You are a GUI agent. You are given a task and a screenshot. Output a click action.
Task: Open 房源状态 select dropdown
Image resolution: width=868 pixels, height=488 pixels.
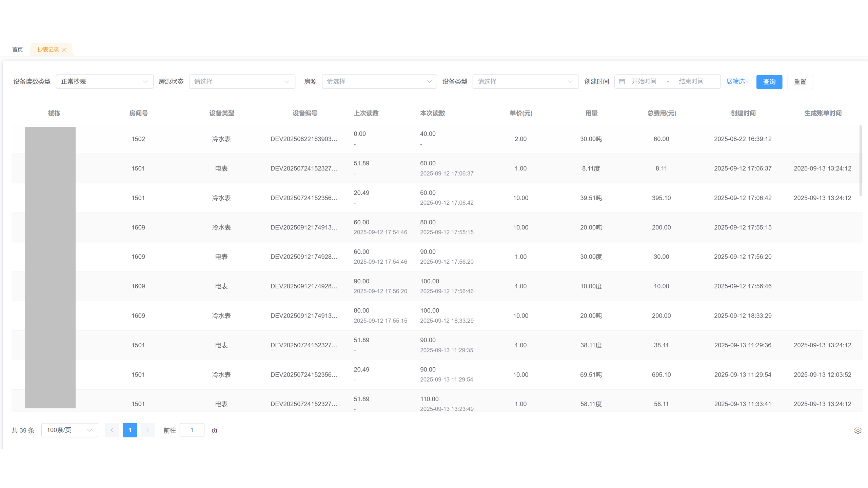(242, 82)
